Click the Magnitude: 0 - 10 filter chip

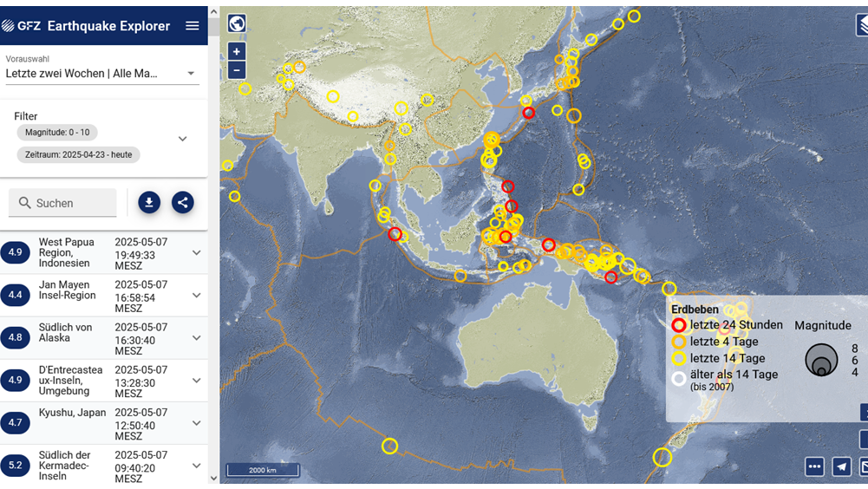click(57, 132)
